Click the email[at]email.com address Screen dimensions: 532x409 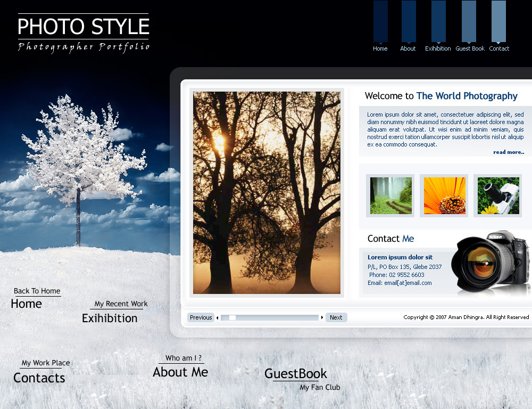pos(408,283)
